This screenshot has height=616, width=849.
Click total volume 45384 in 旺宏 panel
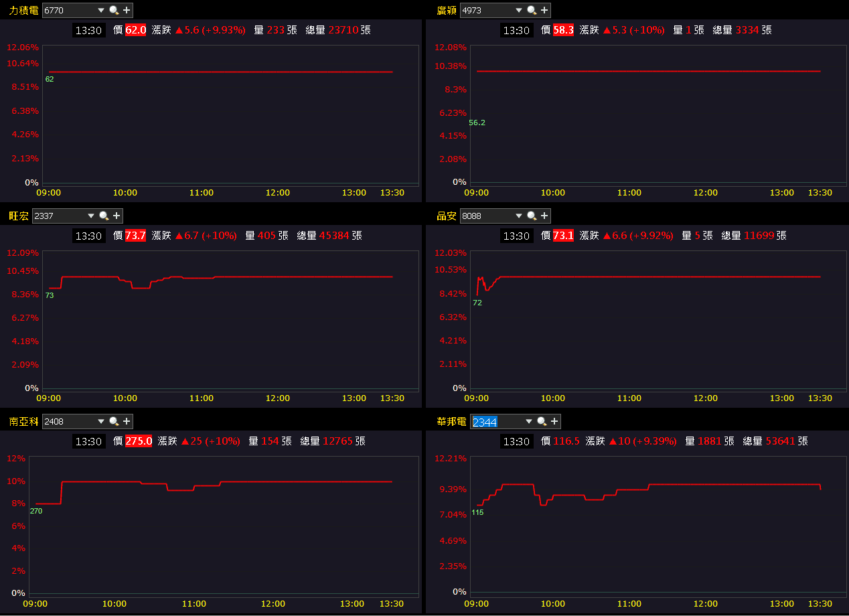point(334,236)
